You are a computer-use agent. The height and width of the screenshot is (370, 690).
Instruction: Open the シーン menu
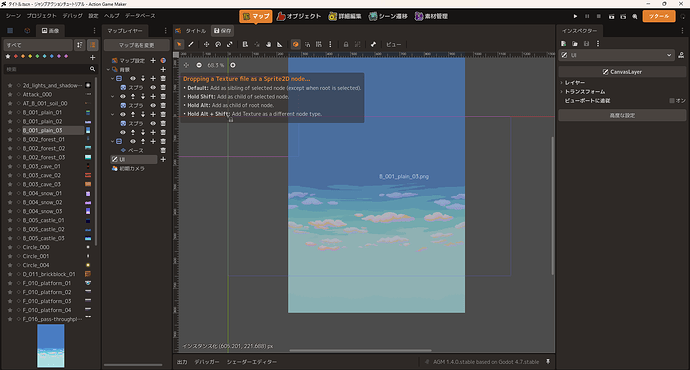(x=13, y=16)
